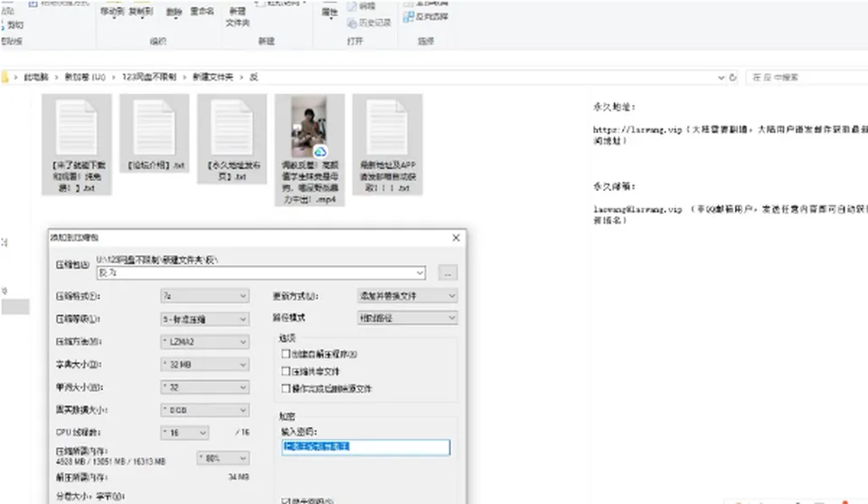Select the fifth txt file about APP address
This screenshot has width=868, height=504.
388,145
